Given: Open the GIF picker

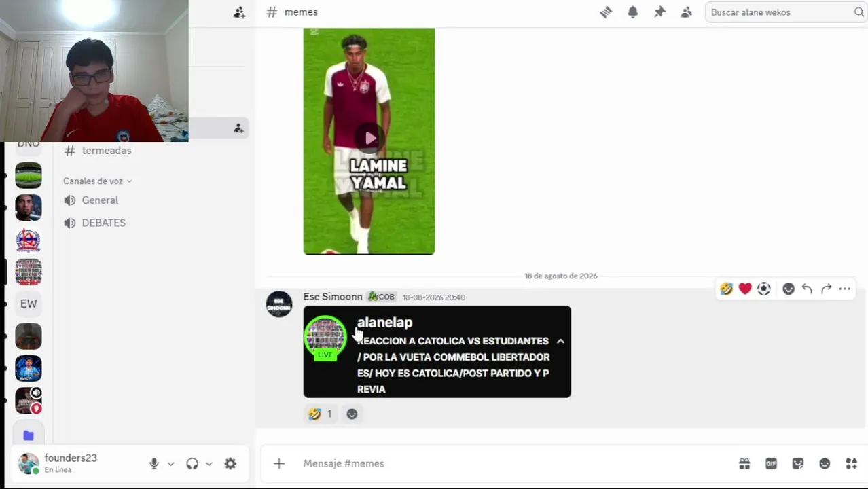Looking at the screenshot, I should [771, 463].
